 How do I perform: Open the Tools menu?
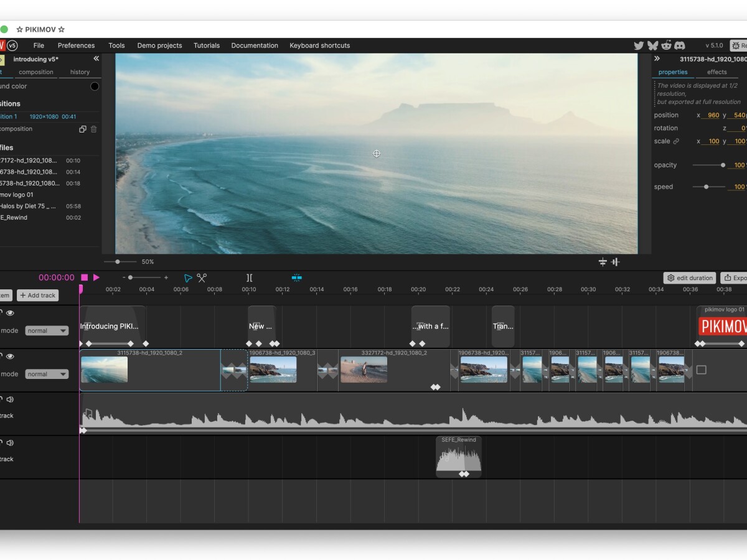(x=116, y=45)
